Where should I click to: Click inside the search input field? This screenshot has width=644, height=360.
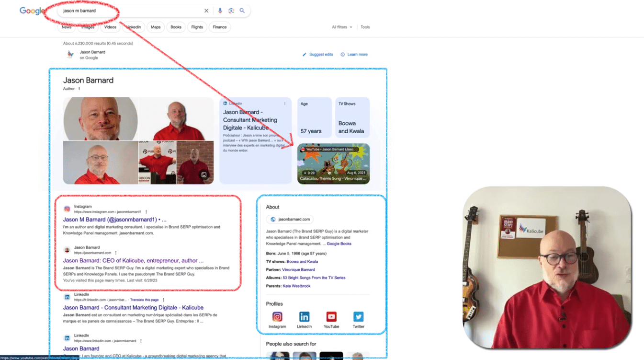click(x=129, y=11)
